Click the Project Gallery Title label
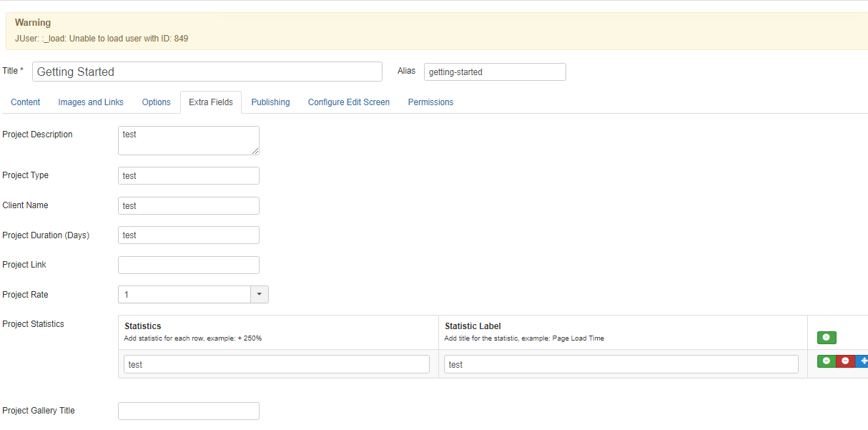Screen dimensions: 868x430 39,411
